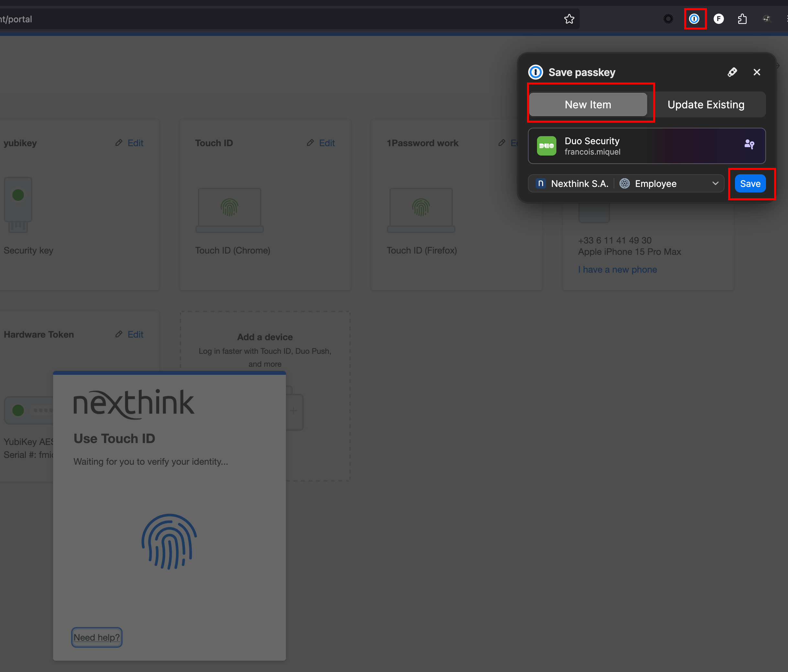The height and width of the screenshot is (672, 788).
Task: Click I have a new phone link
Action: tap(617, 269)
